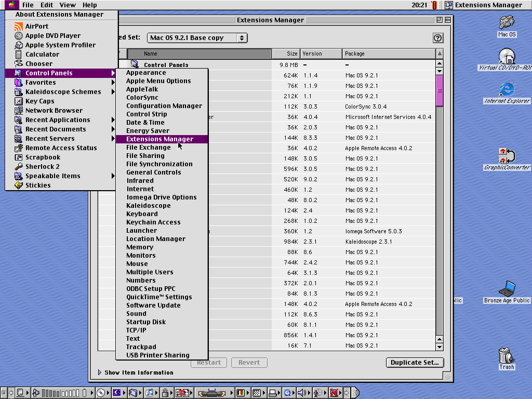532x399 pixels.
Task: Open Sherlock 2 from the Apple menu
Action: click(42, 167)
